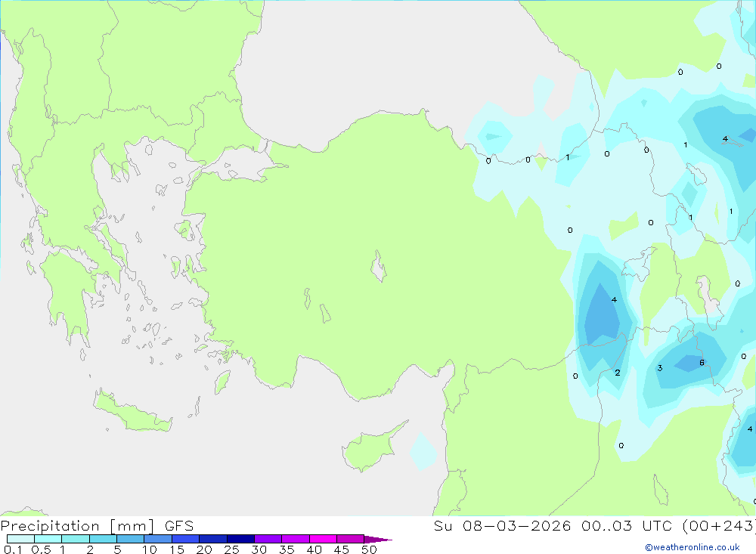Open the weatheronline.co.uk copyright link
Image resolution: width=756 pixels, height=554 pixels.
click(692, 547)
